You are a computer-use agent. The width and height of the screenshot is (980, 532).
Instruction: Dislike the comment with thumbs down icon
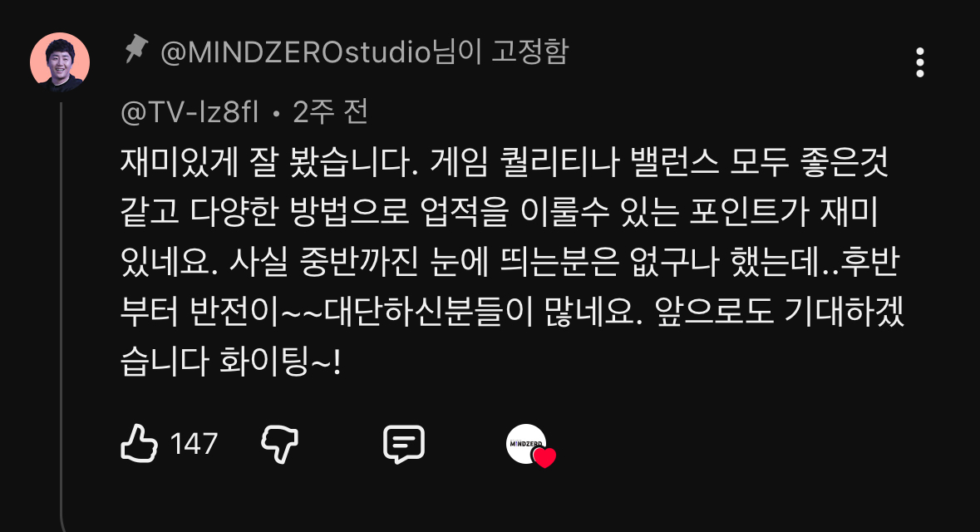click(x=279, y=444)
